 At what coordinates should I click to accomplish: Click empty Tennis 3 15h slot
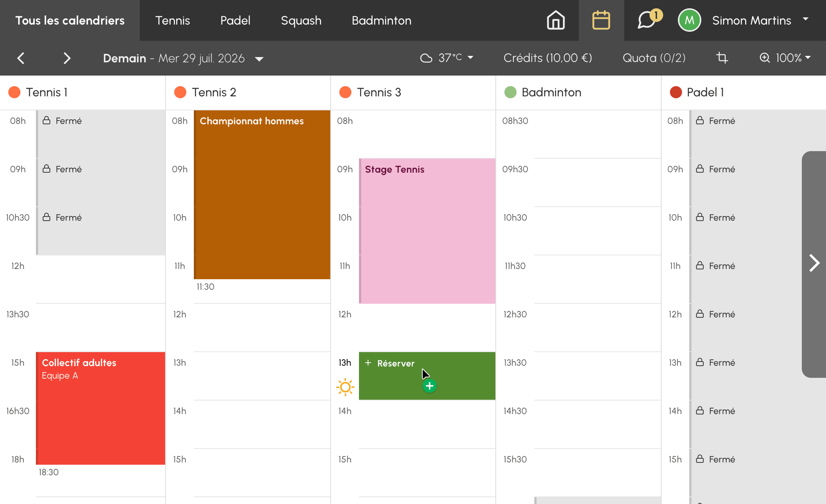click(427, 473)
